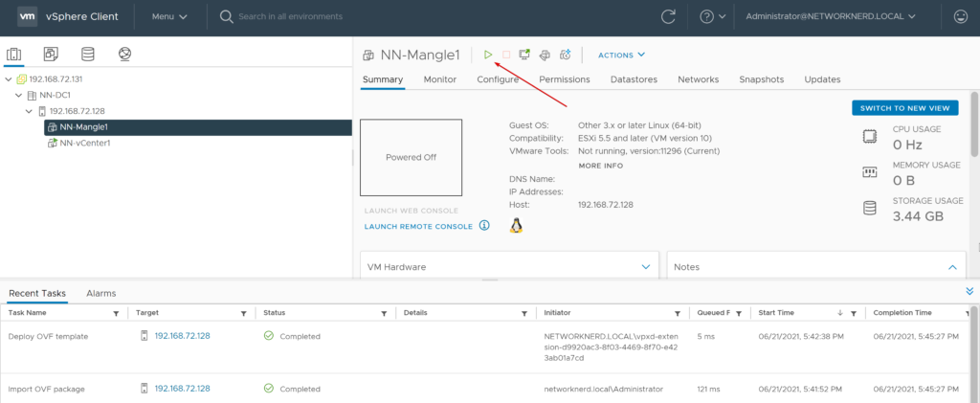Click the MORE INFO link
The width and height of the screenshot is (980, 403).
pyautogui.click(x=601, y=166)
